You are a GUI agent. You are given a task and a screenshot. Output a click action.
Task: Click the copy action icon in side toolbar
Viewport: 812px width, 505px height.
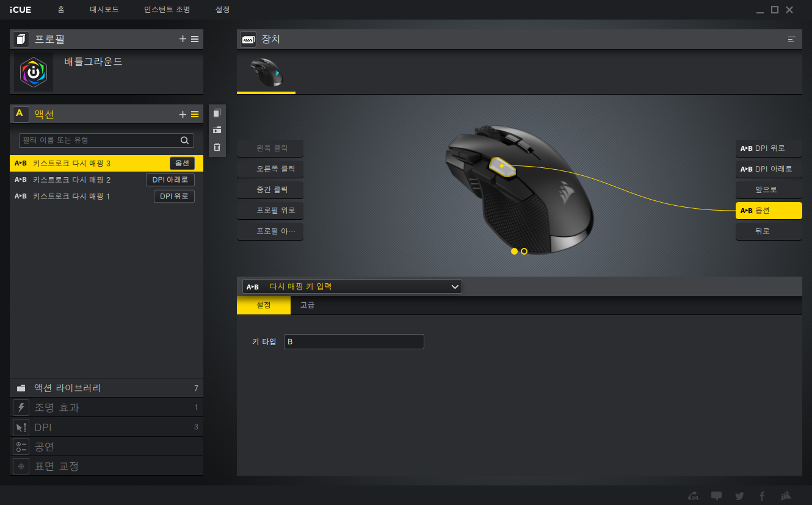[217, 113]
